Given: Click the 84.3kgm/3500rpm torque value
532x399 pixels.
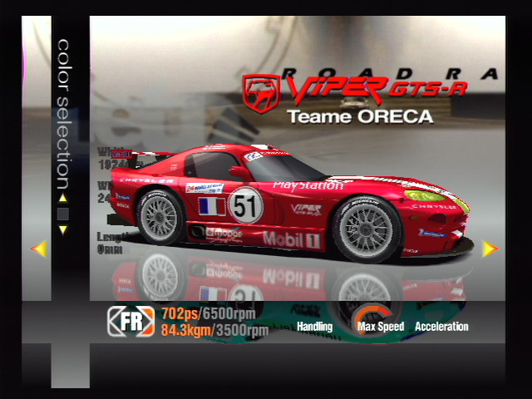Looking at the screenshot, I should pyautogui.click(x=214, y=330).
